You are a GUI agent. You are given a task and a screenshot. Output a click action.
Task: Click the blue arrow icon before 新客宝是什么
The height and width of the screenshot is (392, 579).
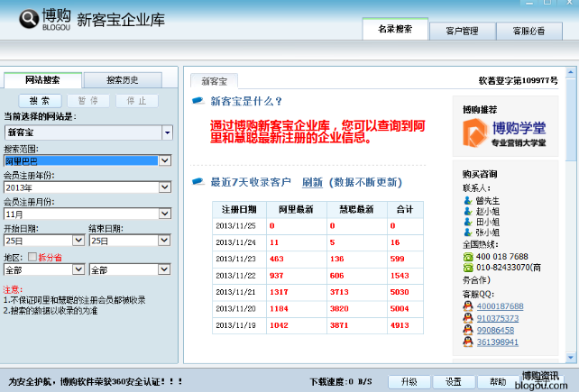coord(198,101)
